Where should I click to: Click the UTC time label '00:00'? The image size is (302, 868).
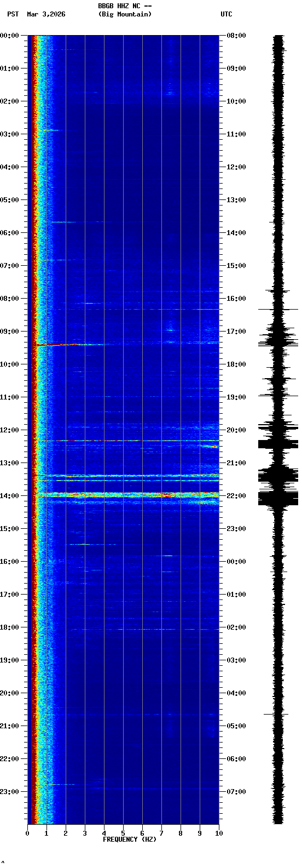coord(236,562)
